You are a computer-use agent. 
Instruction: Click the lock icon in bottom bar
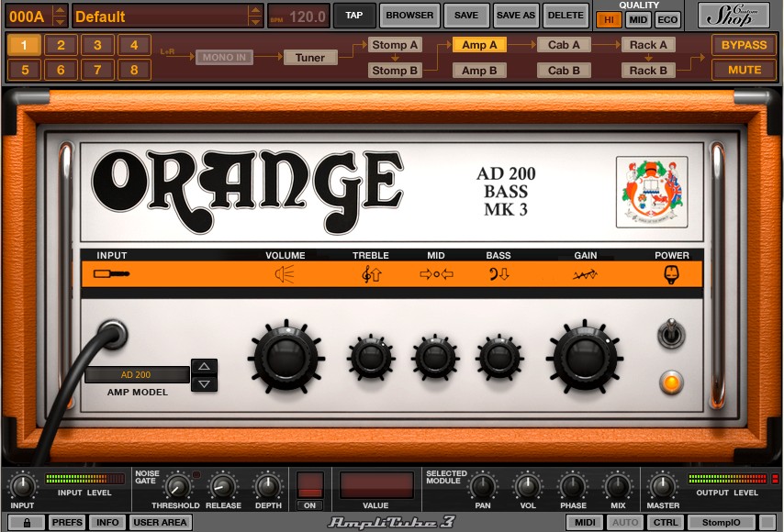pyautogui.click(x=27, y=523)
